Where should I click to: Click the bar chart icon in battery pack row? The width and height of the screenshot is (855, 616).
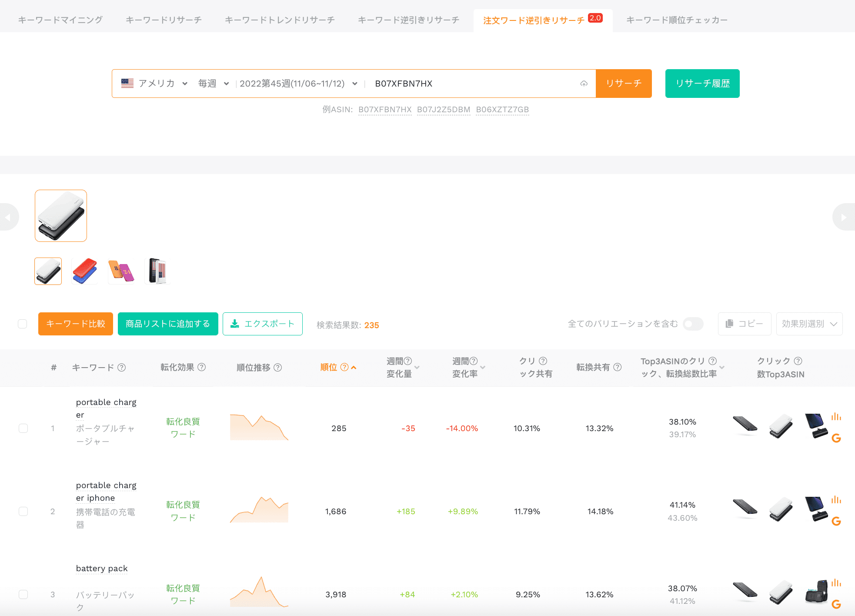click(x=836, y=583)
